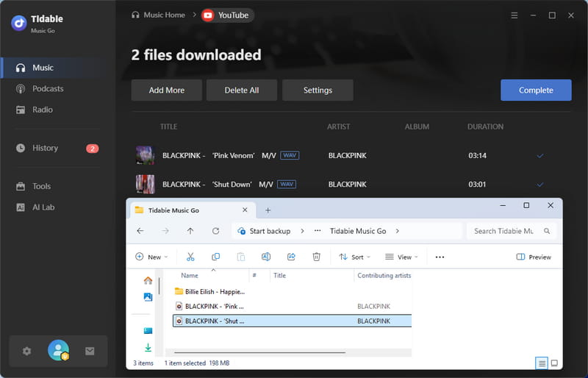Open Home in File Explorer navigation pane
Screen dimensions: 588x378
click(148, 280)
